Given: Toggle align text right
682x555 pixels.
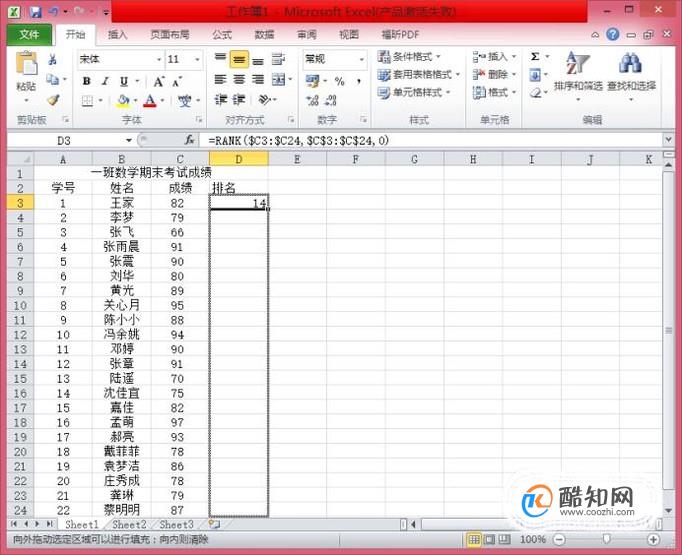Looking at the screenshot, I should (258, 80).
